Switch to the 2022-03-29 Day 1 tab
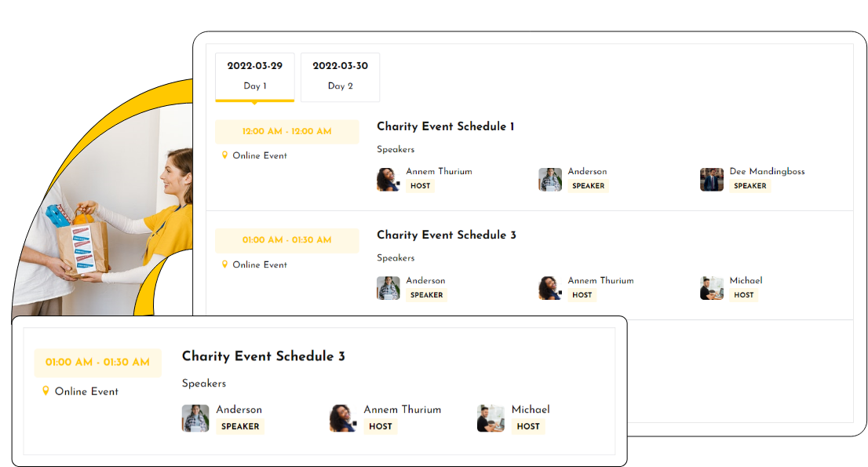 pos(255,76)
